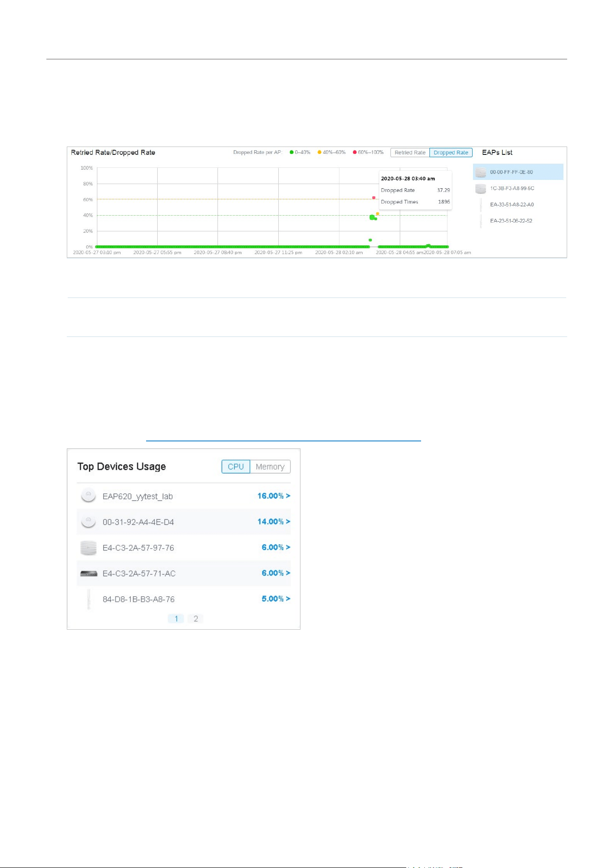Click EAP icon next to EAP620_yytest_lab
Viewport: 614px width, 868px height.
pos(88,496)
